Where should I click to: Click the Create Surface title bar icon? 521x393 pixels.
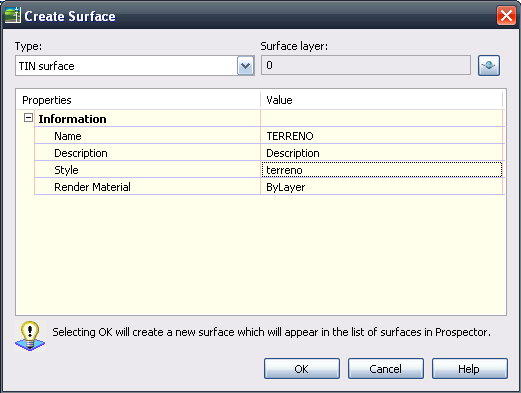(13, 15)
